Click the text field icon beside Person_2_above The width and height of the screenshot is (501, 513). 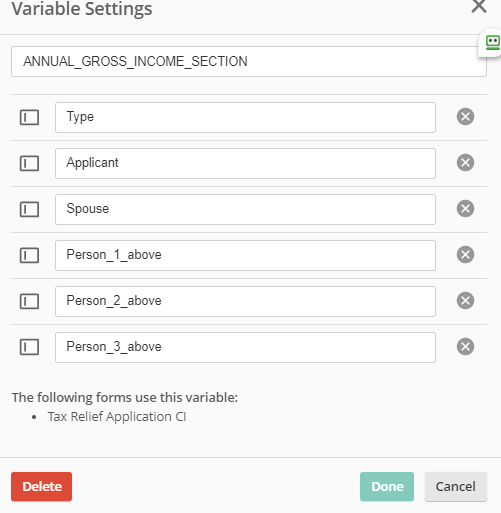pyautogui.click(x=29, y=301)
